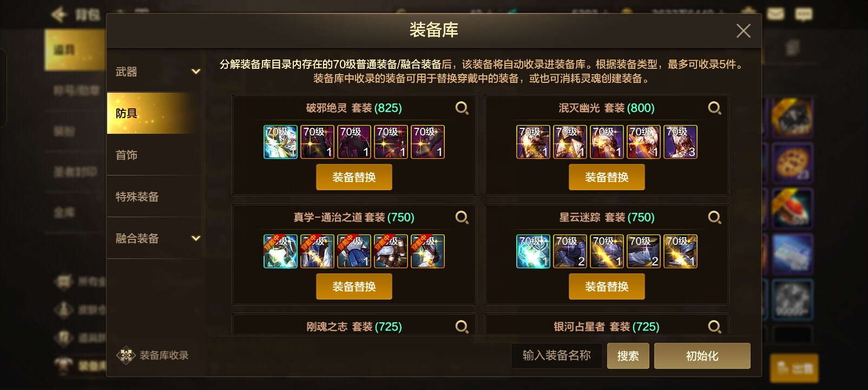Click 装备替换 under 破邪绝灵 套装
The image size is (868, 390).
[x=354, y=177]
